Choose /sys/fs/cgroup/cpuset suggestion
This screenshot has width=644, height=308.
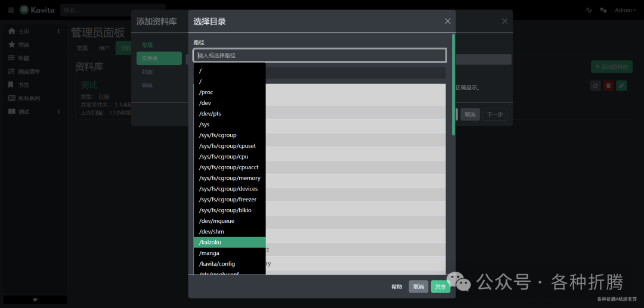[230, 145]
